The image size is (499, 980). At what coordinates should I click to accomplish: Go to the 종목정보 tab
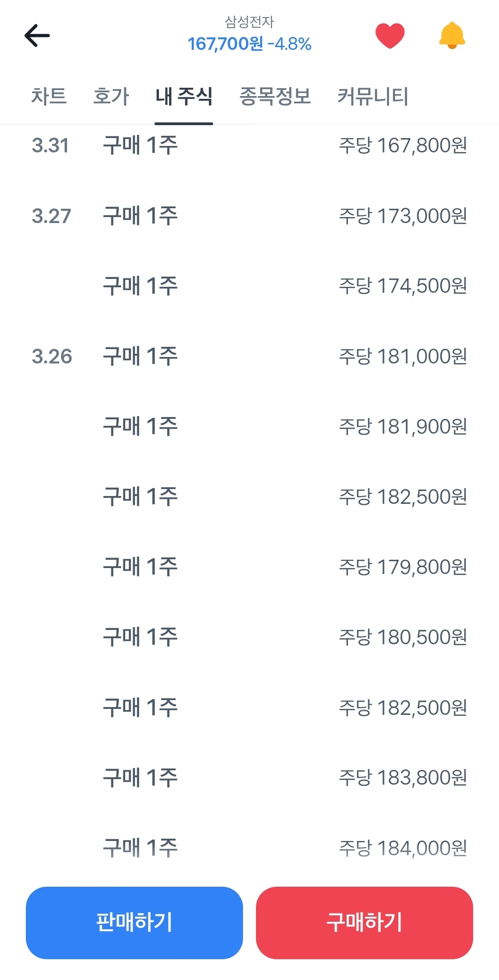[x=275, y=97]
